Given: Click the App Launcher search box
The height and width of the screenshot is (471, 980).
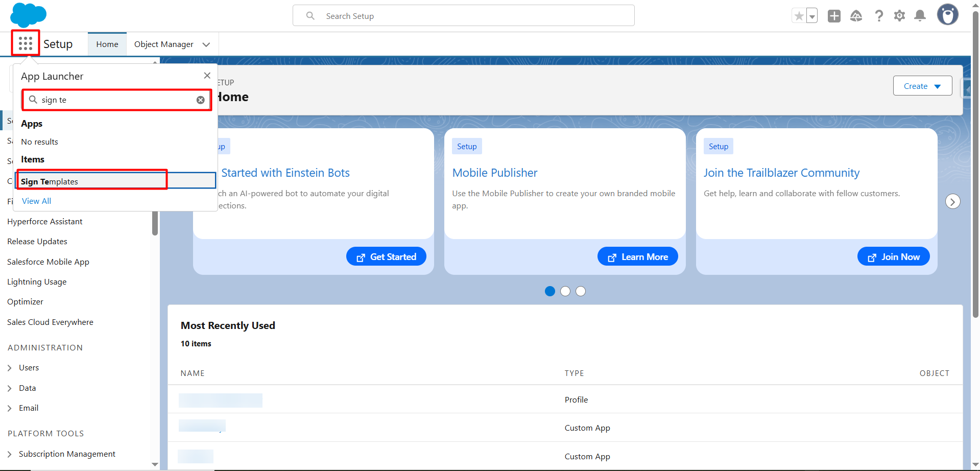Looking at the screenshot, I should point(117,100).
